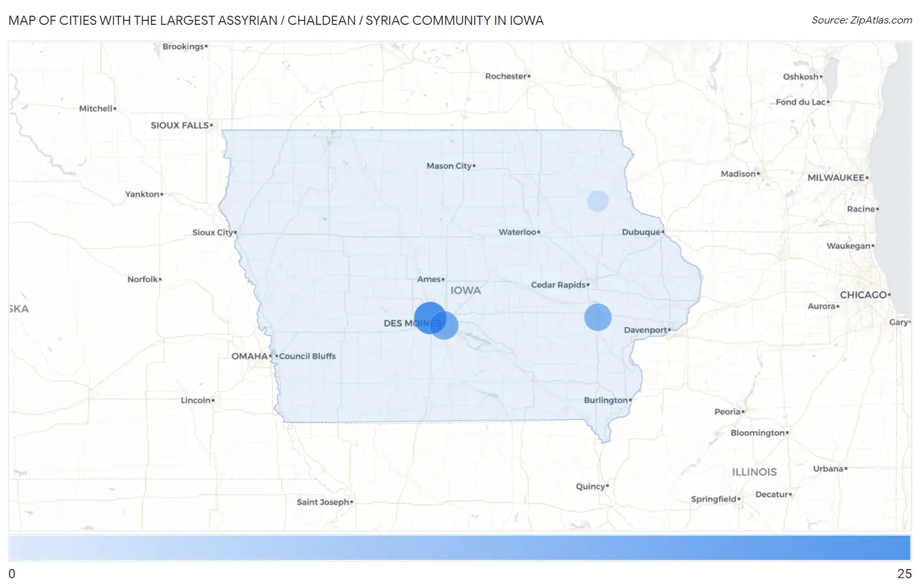Click the darkest bubble at Des Moines
Screen dimensions: 920x588
(430, 318)
